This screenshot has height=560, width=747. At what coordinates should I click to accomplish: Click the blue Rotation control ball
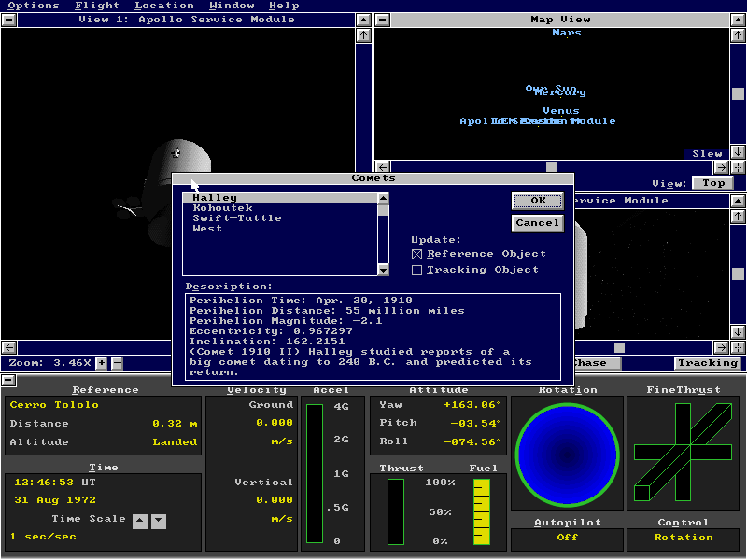(567, 455)
